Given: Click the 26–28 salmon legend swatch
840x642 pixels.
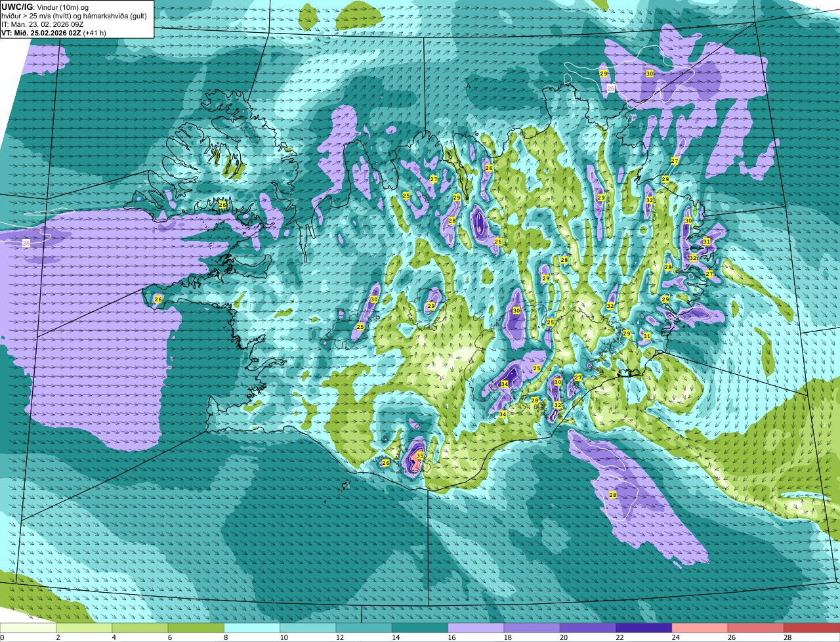Looking at the screenshot, I should click(x=756, y=628).
